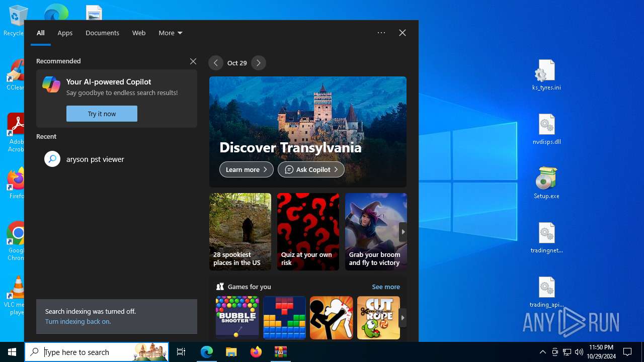Switch to the Web search tab

pos(139,33)
